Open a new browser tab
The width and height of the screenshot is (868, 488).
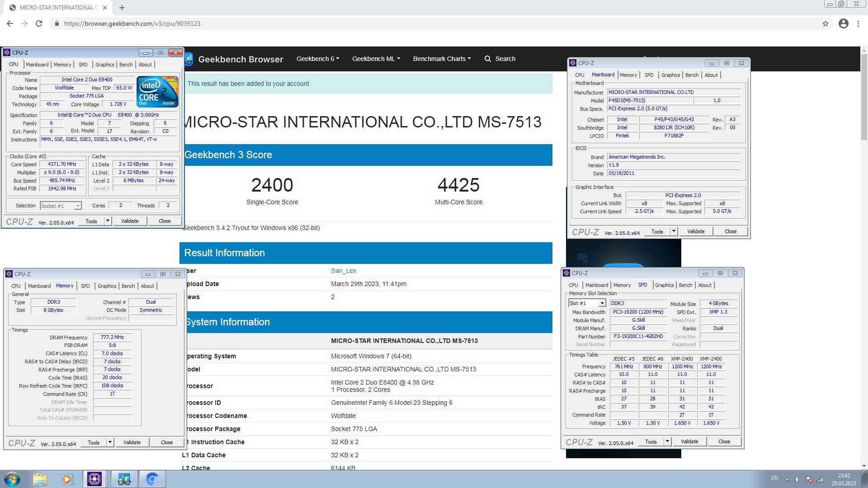pyautogui.click(x=122, y=8)
